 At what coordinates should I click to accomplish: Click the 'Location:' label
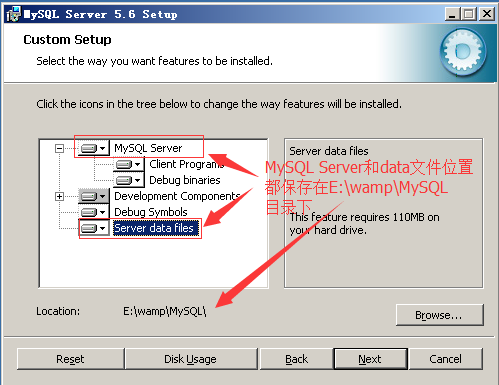pyautogui.click(x=58, y=311)
